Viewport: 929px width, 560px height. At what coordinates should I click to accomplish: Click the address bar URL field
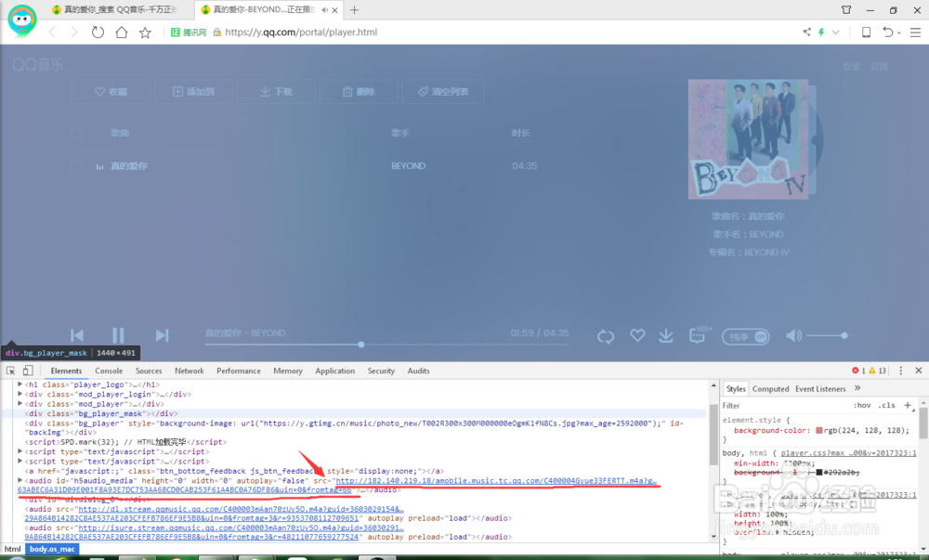click(301, 32)
